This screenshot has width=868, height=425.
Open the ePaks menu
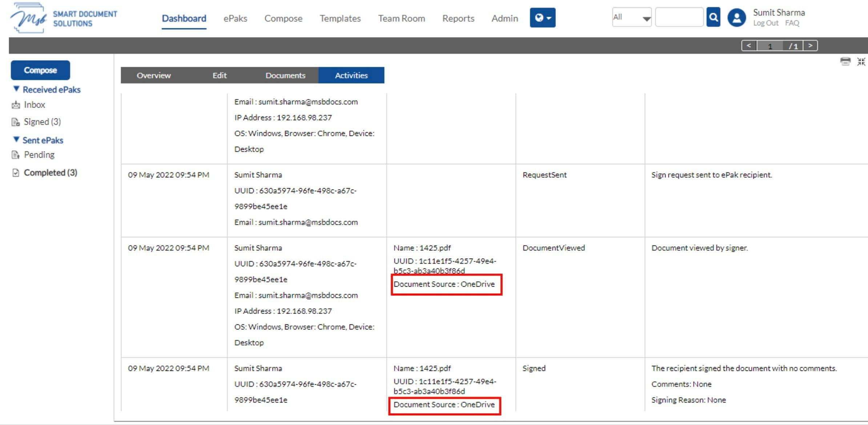[235, 18]
